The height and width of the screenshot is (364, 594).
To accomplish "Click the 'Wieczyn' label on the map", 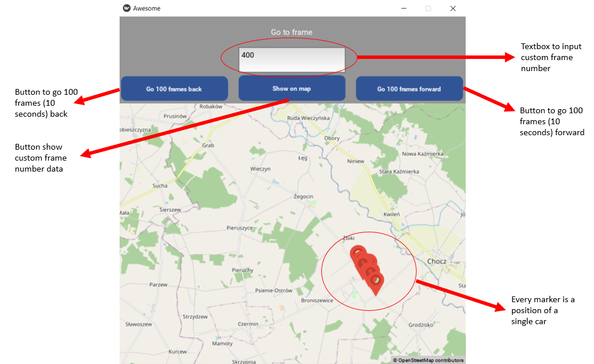I will (260, 169).
